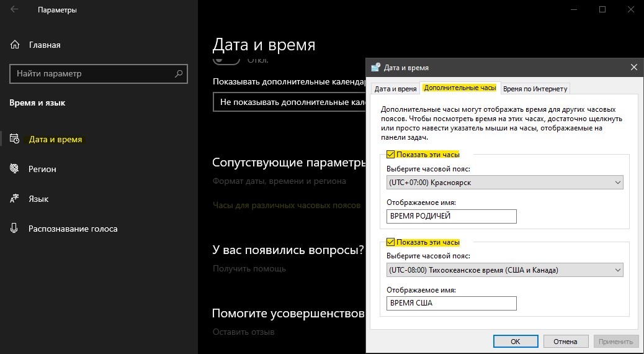This screenshot has width=644, height=354.
Task: Uncheck first Показать эти часы checkbox above Красноярск
Action: 390,155
